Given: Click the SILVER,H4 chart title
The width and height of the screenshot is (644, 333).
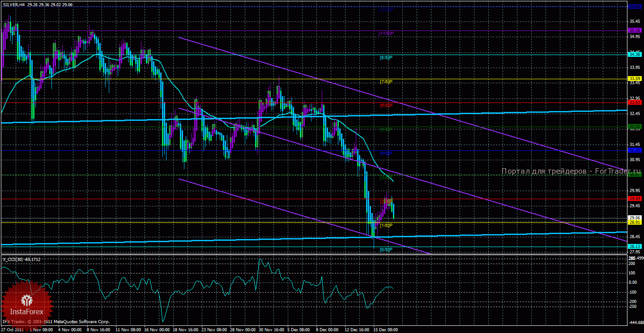Looking at the screenshot, I should 13,4.
